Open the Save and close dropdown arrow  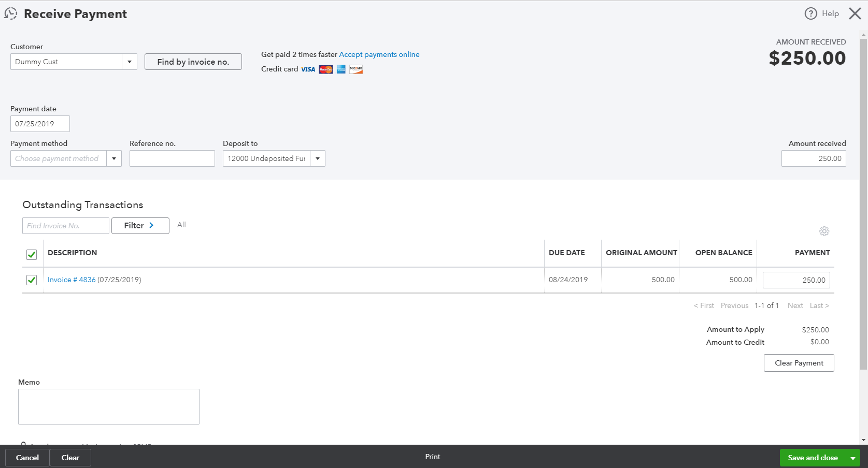(853, 457)
